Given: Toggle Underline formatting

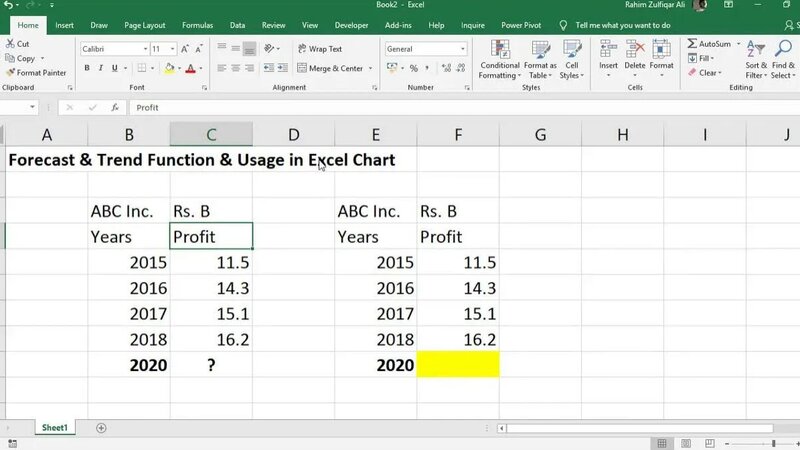Looking at the screenshot, I should click(114, 68).
